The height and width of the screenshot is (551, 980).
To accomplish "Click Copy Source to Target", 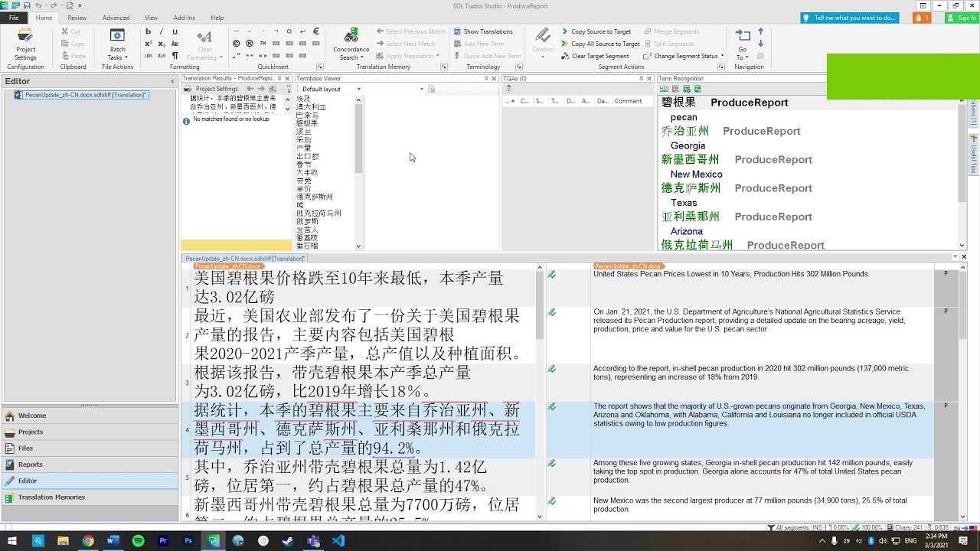I will coord(596,31).
